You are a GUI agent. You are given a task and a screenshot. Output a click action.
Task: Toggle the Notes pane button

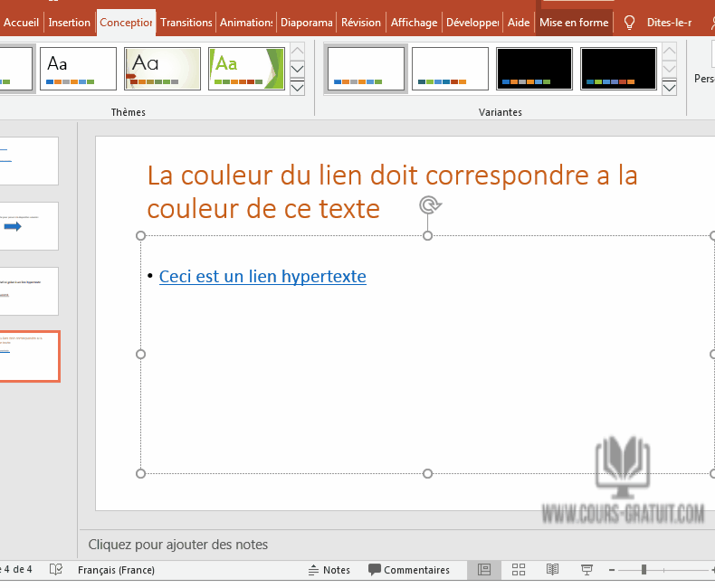coord(329,570)
